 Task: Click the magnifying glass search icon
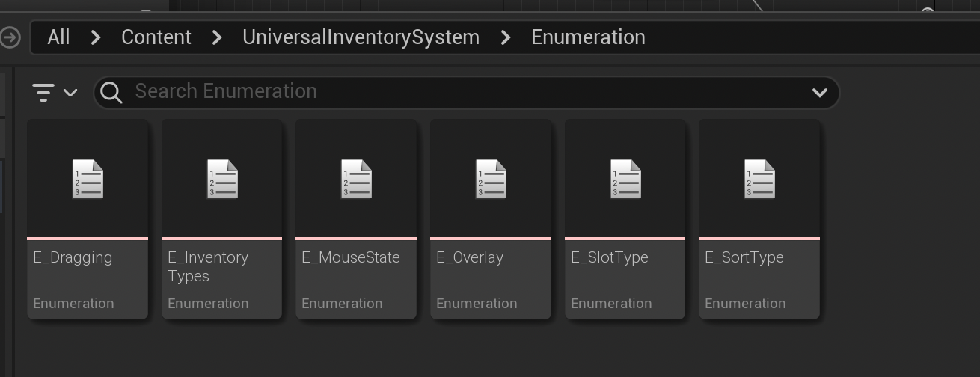pyautogui.click(x=111, y=92)
